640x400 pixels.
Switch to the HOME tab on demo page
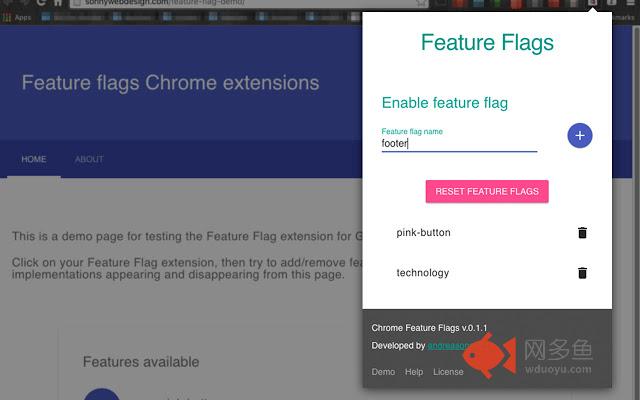click(x=34, y=159)
